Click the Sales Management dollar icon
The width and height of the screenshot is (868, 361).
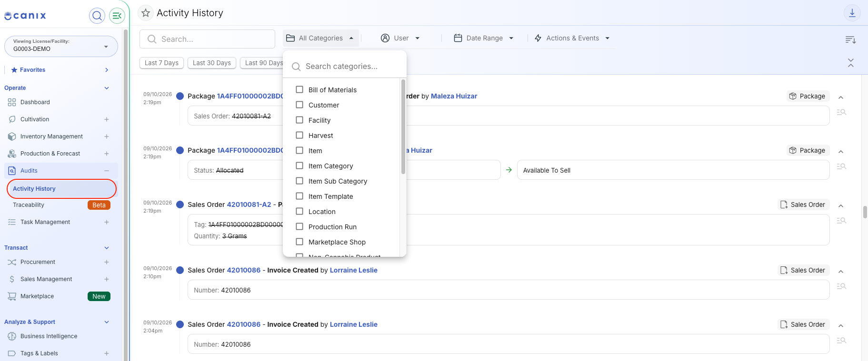pos(12,279)
